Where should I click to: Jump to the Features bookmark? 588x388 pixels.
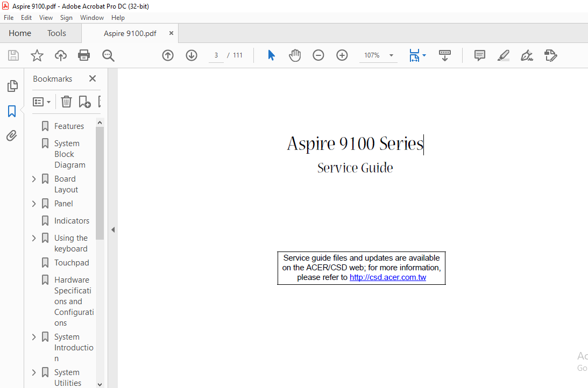pos(69,126)
